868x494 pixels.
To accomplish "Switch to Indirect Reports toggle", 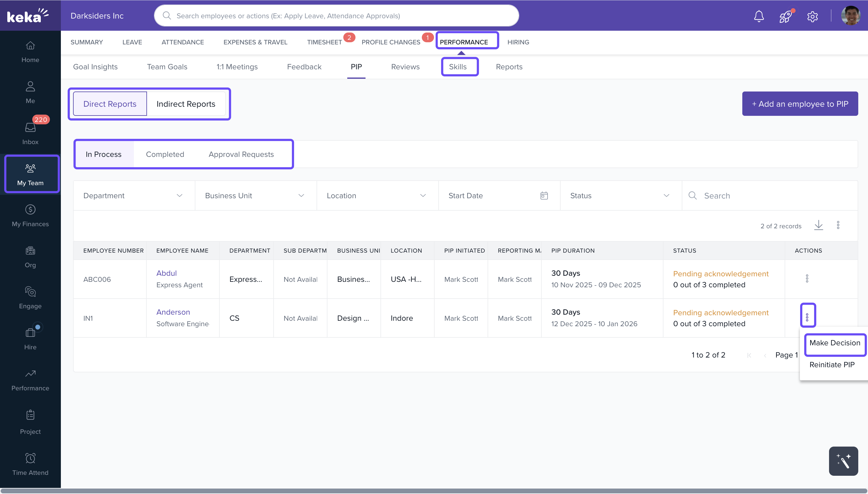I will (186, 104).
